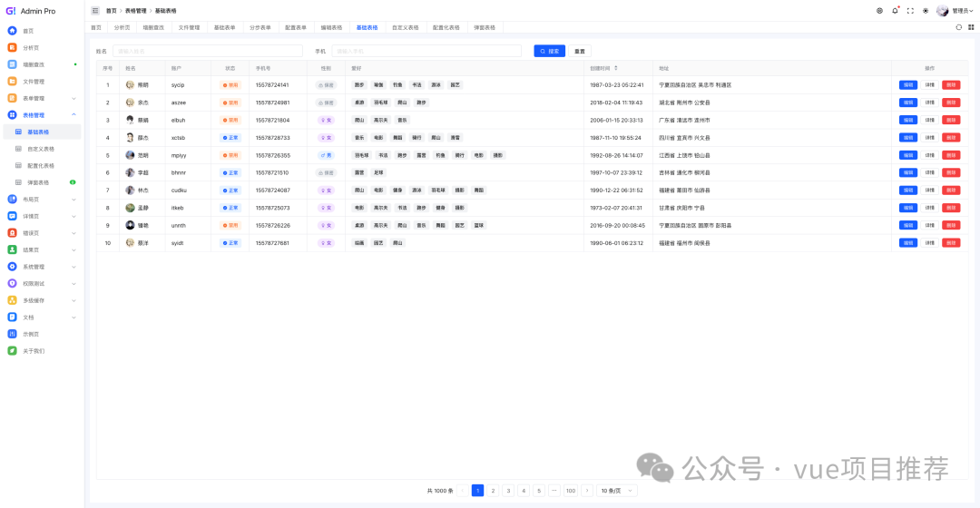Open the 10条/页 page size dropdown
The height and width of the screenshot is (508, 980).
point(616,491)
